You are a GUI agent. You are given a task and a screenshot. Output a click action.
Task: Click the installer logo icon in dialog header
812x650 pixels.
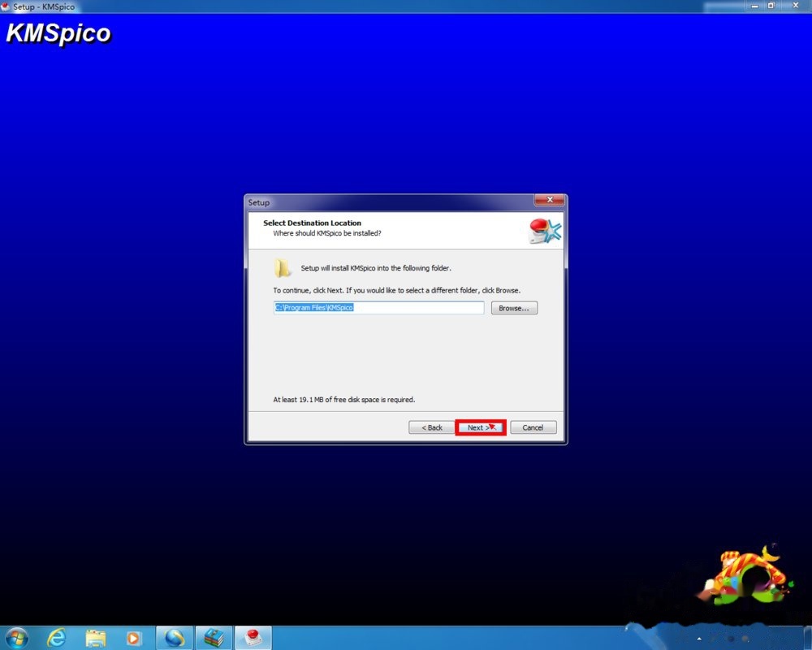coord(544,231)
